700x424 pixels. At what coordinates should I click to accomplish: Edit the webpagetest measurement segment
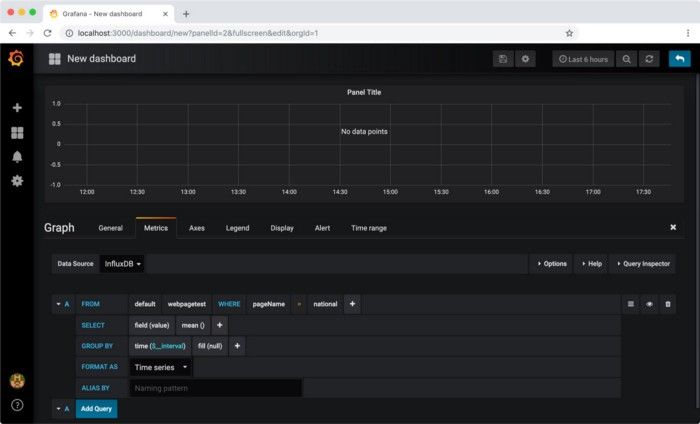(187, 304)
